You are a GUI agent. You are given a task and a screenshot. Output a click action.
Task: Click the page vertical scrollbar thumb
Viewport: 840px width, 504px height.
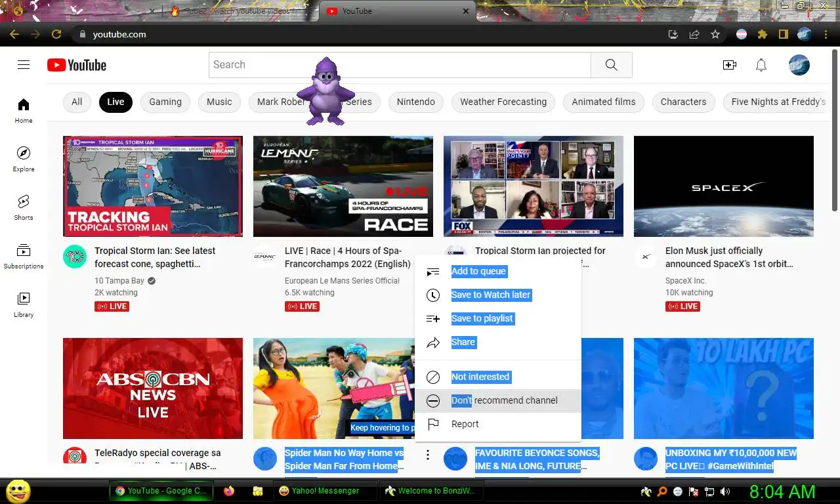[x=835, y=130]
